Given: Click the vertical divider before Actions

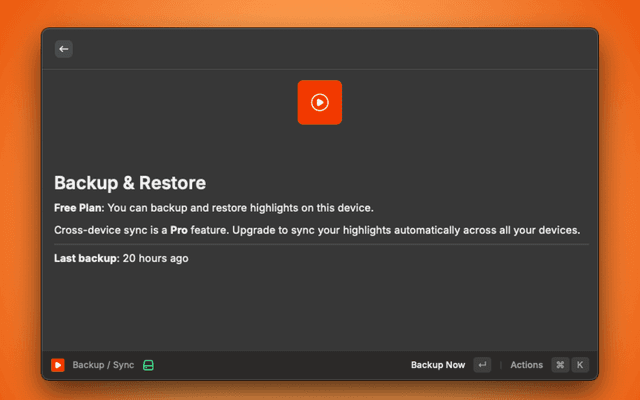Looking at the screenshot, I should pos(500,365).
